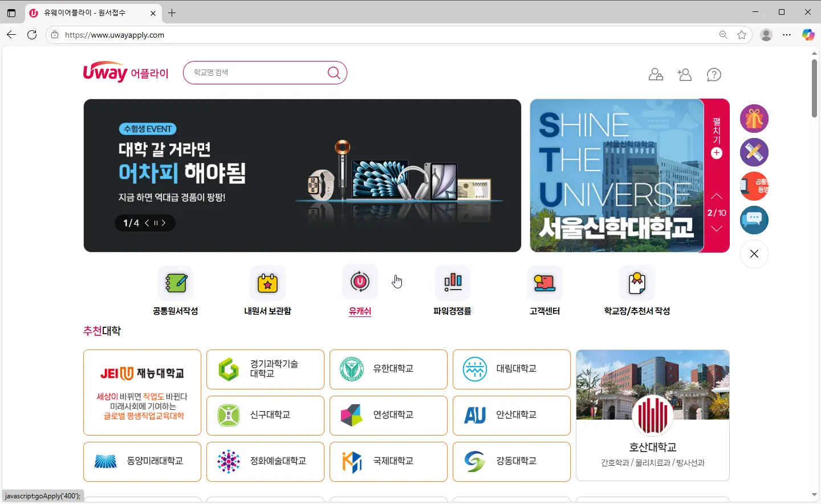Open 신구대학교 card
This screenshot has height=504, width=821.
[265, 416]
